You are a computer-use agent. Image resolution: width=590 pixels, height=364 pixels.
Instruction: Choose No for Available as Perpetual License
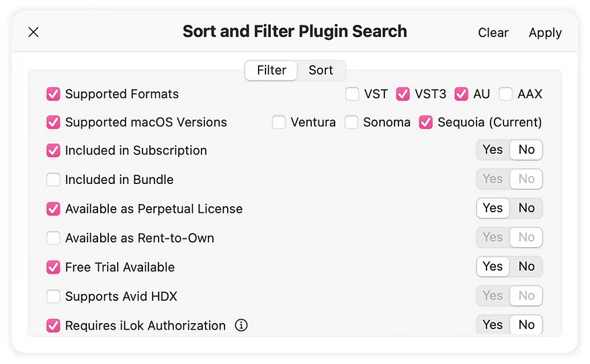(x=526, y=208)
